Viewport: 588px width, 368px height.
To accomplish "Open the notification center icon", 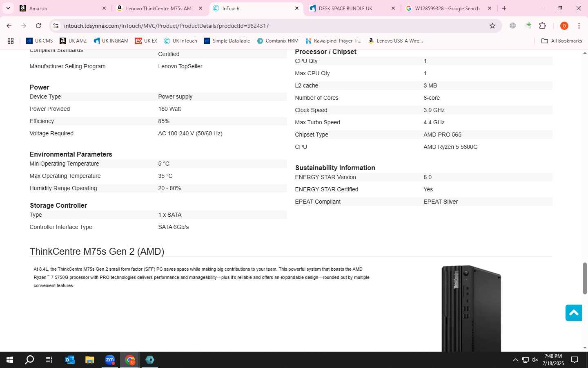I will [575, 360].
